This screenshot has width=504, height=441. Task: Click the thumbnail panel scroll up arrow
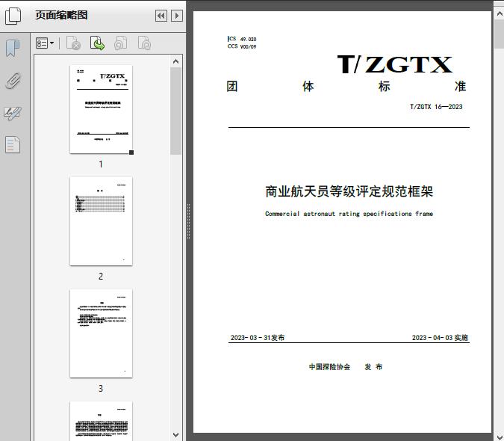(x=175, y=61)
